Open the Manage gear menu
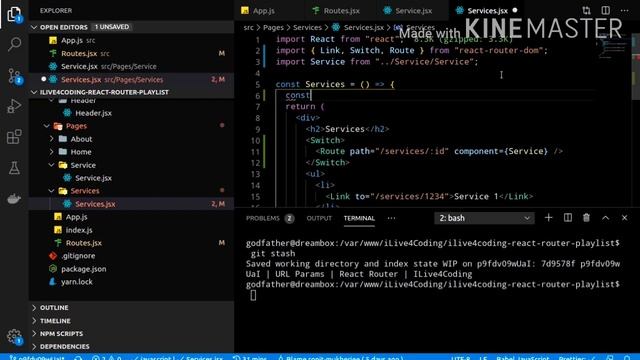 pyautogui.click(x=14, y=337)
